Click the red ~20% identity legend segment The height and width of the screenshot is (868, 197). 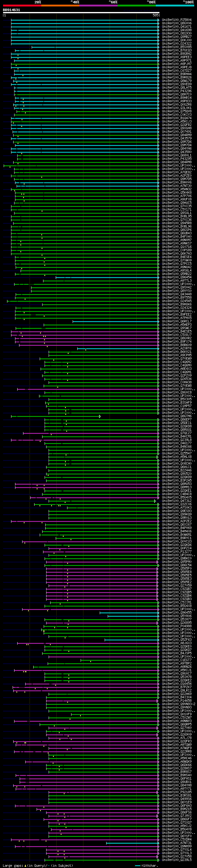tap(22, 6)
